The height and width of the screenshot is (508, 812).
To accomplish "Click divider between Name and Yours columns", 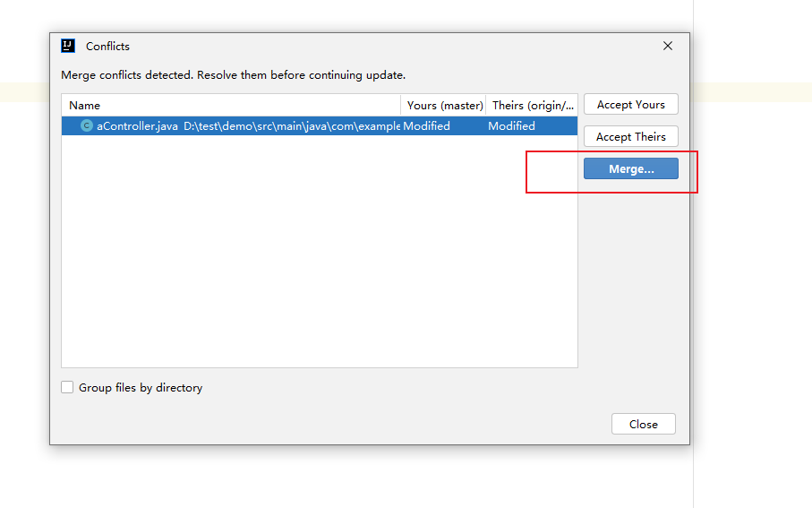I will pos(400,105).
